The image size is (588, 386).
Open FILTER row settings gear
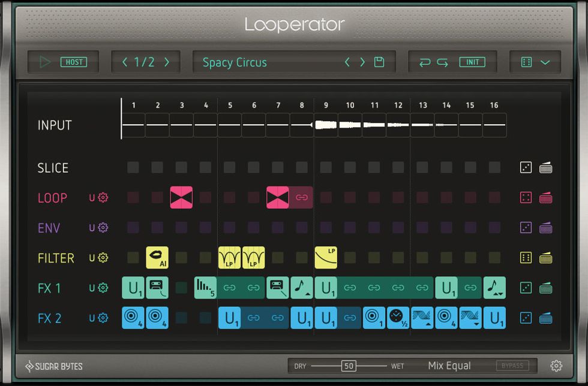point(103,258)
